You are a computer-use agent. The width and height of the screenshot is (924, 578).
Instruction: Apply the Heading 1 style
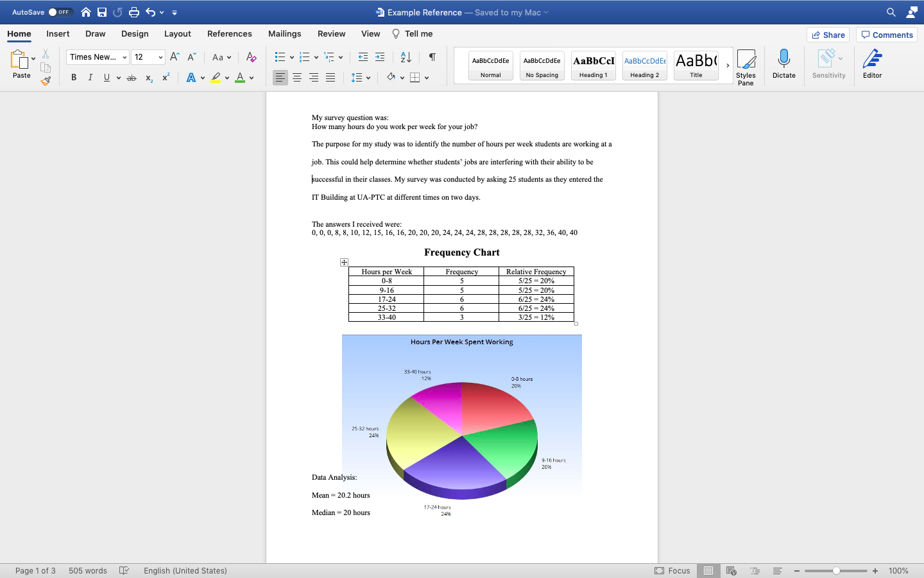(594, 66)
